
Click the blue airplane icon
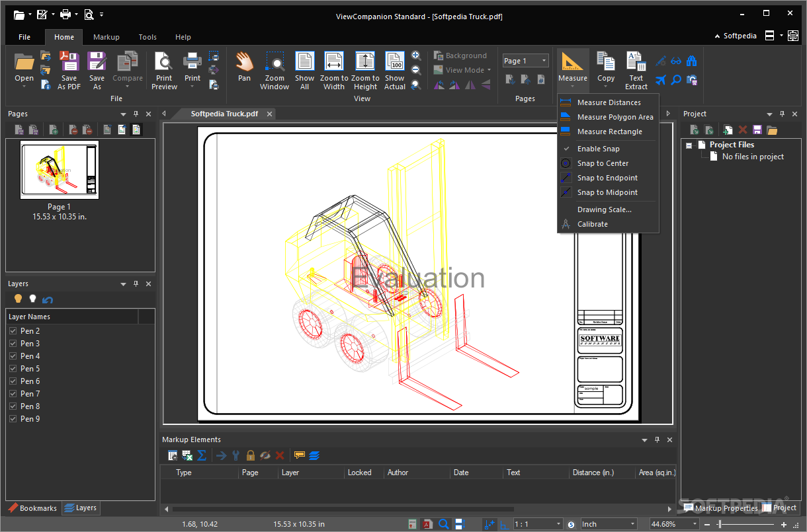[x=661, y=80]
